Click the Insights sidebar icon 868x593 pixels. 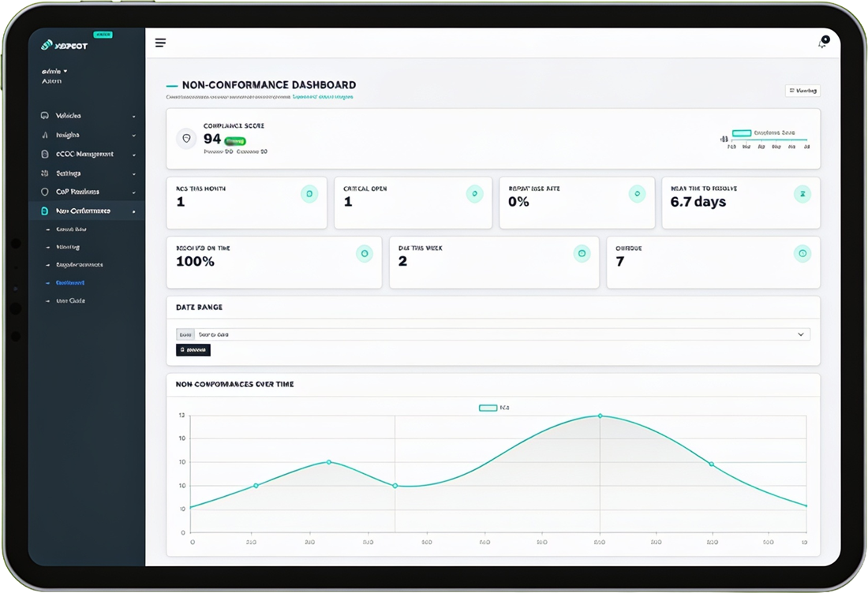coord(45,135)
